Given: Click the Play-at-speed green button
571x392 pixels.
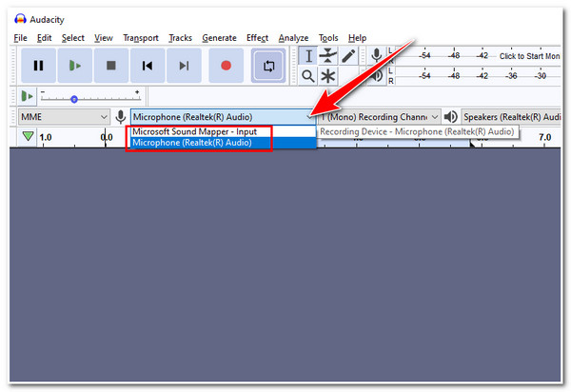Looking at the screenshot, I should point(27,96).
